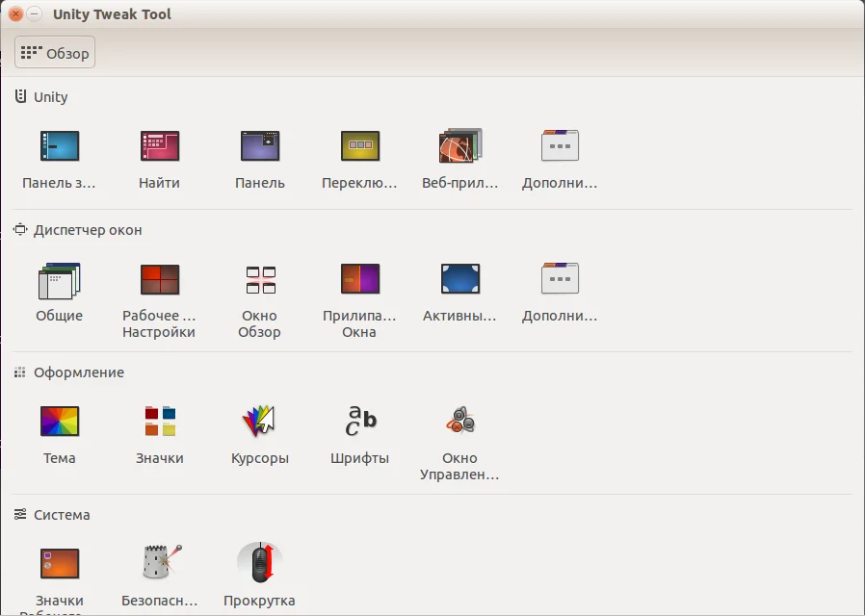Open the Окно Управлен… (Window Controls) icon

click(x=460, y=421)
